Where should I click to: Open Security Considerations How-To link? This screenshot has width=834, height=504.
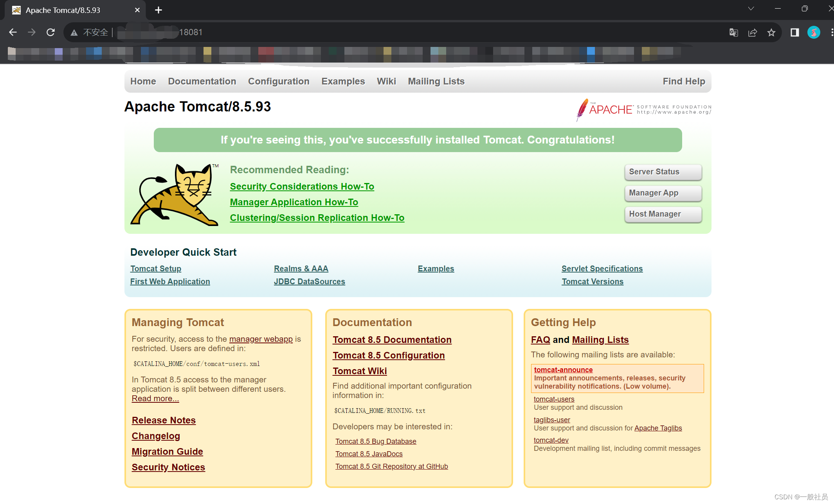[302, 187]
